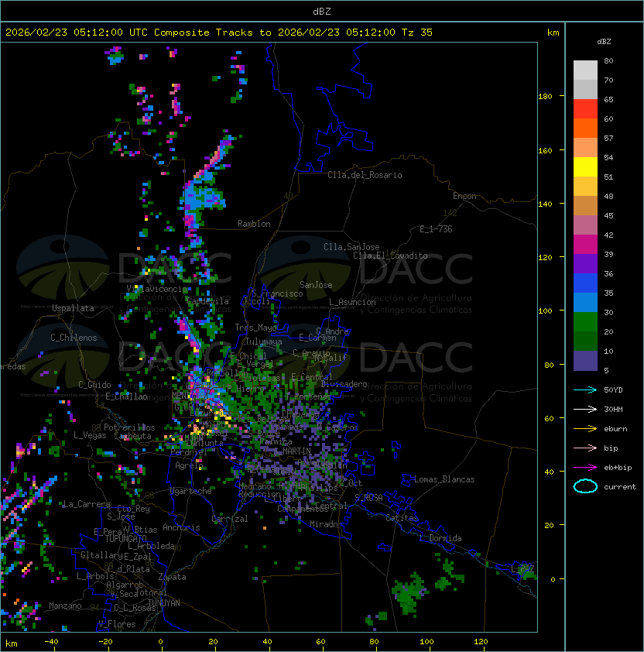
Task: Click the pink bip arrow in legend
Action: click(x=585, y=448)
